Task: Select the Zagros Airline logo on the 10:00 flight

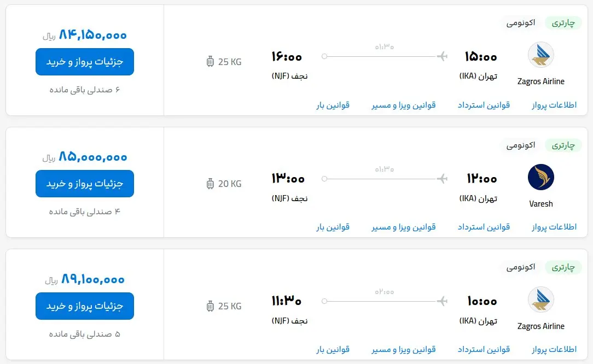Action: (540, 300)
